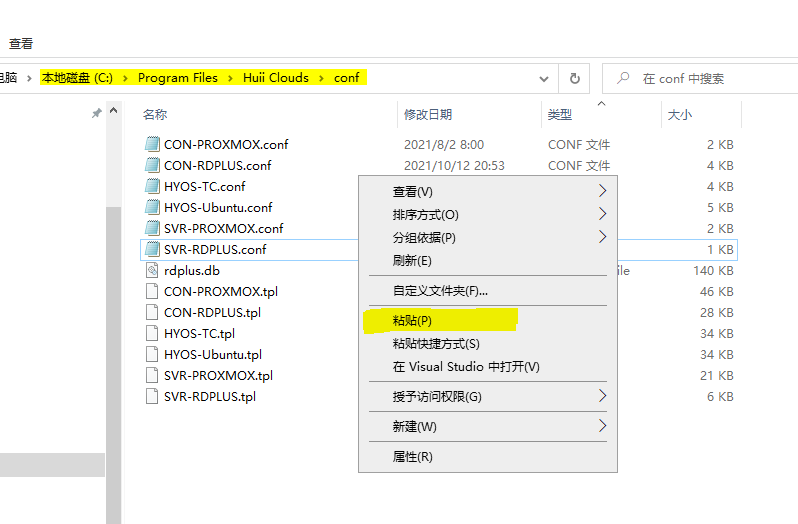Click the search magnifier icon
798x524 pixels.
tap(623, 78)
